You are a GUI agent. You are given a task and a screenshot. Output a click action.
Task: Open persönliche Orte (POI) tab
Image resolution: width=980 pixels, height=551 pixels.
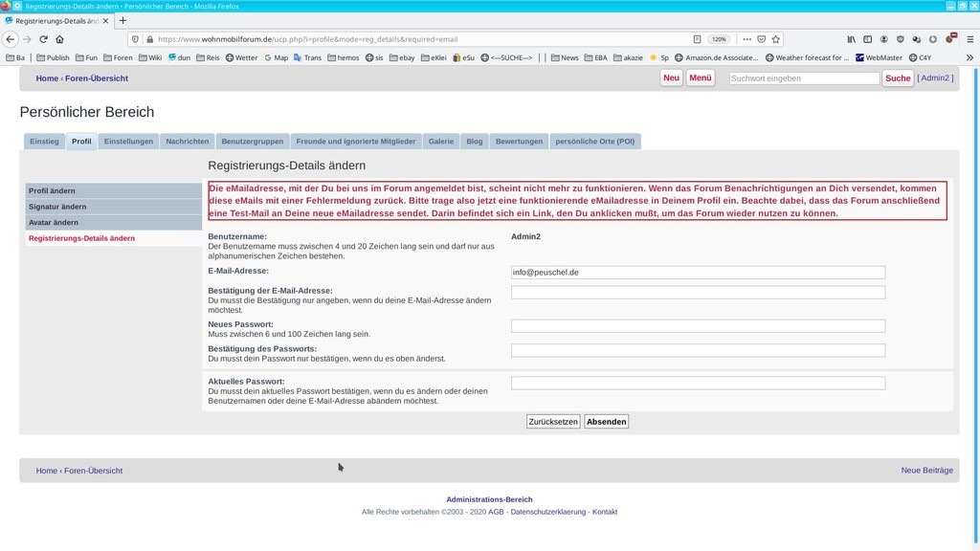pos(594,142)
